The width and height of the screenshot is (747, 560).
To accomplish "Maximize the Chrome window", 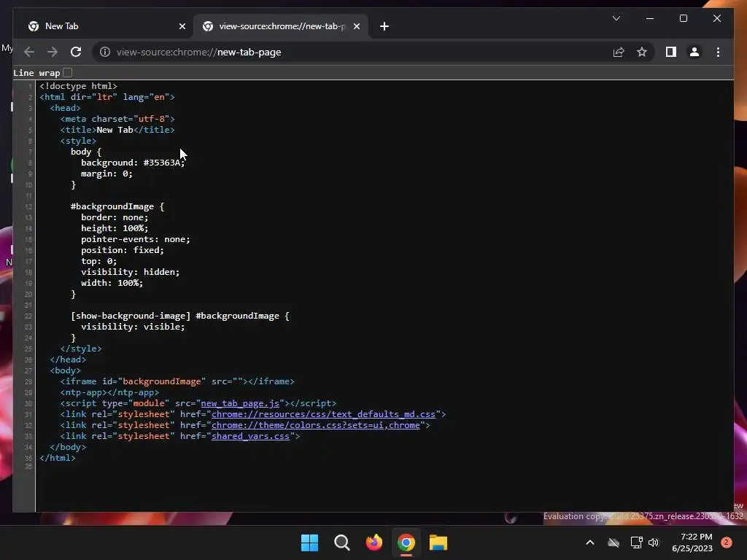I will (683, 18).
